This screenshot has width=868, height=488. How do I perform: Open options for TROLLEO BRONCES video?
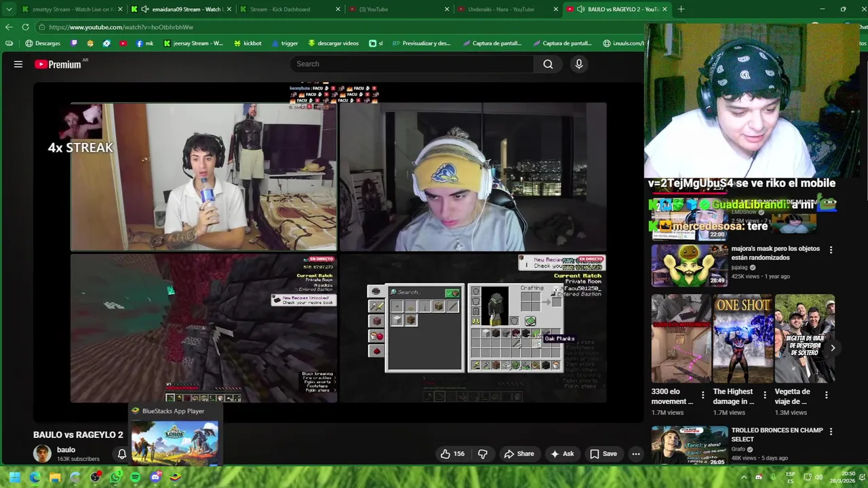point(831,431)
